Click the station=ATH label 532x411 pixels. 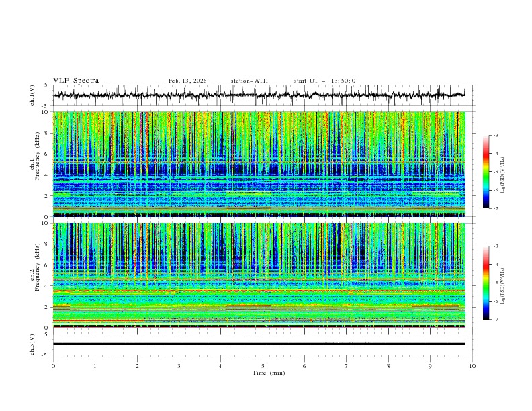249,81
